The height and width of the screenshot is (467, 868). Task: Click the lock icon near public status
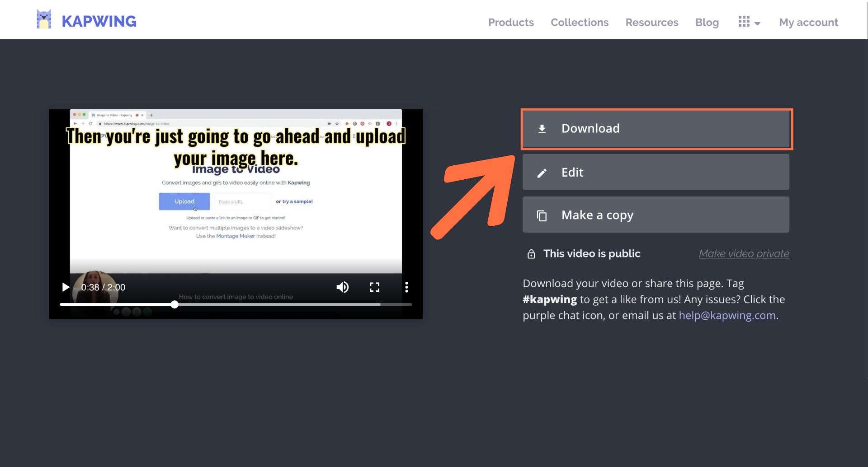[x=531, y=254]
